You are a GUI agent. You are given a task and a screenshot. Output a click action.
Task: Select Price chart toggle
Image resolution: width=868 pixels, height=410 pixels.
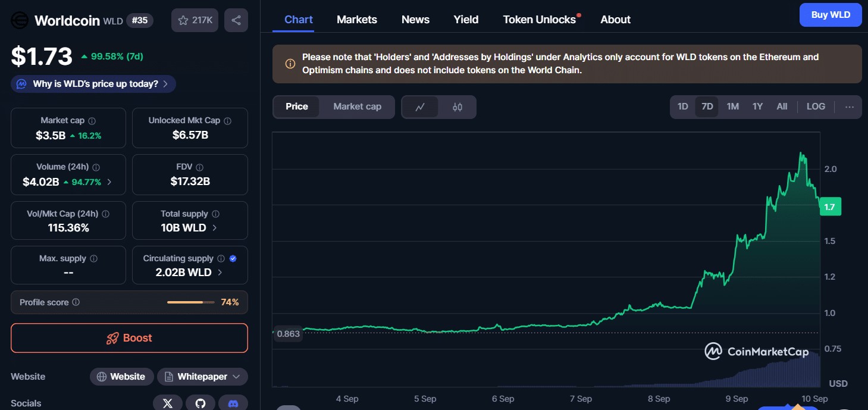(x=297, y=107)
